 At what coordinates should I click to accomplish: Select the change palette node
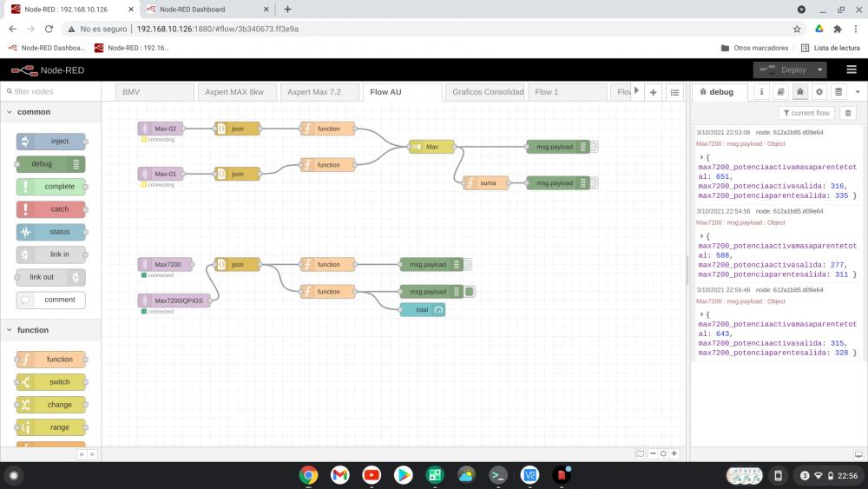tap(51, 405)
